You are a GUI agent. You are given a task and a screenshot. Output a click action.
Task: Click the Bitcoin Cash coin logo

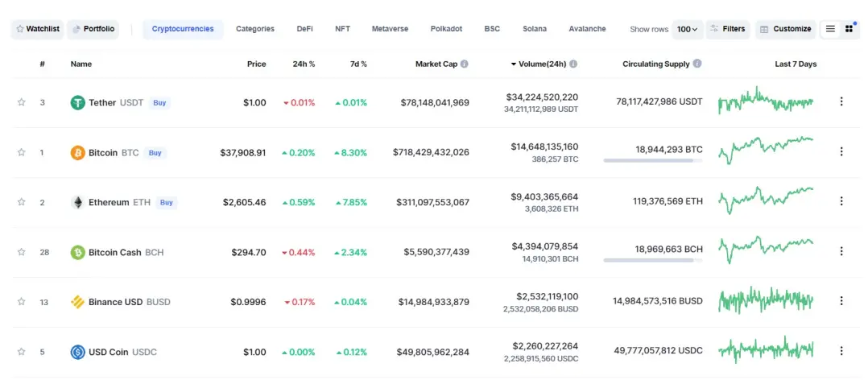(77, 252)
